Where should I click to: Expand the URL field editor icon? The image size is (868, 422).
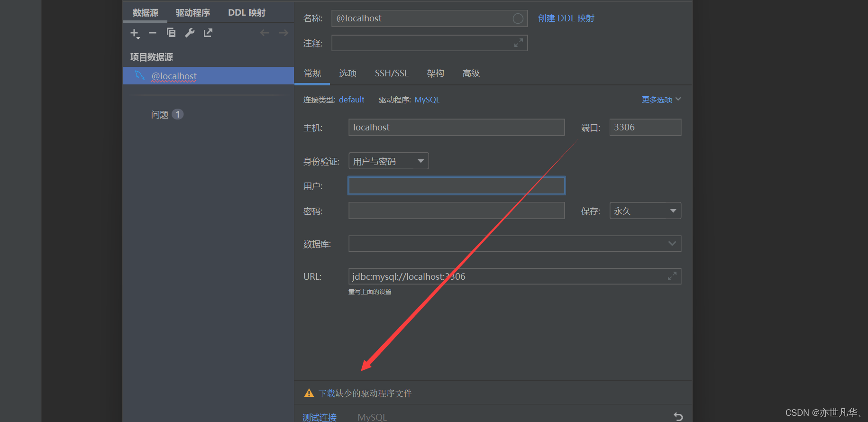click(672, 276)
